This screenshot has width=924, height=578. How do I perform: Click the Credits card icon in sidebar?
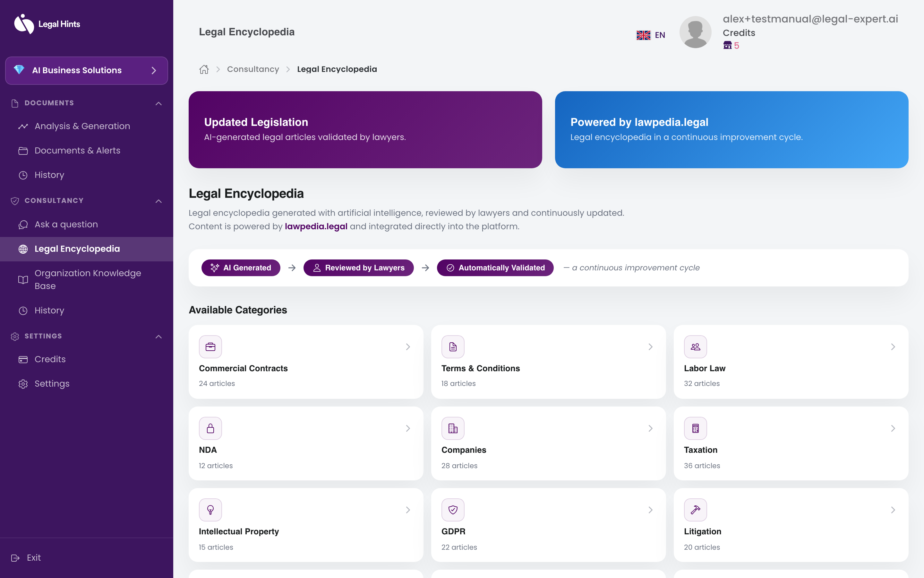tap(23, 359)
